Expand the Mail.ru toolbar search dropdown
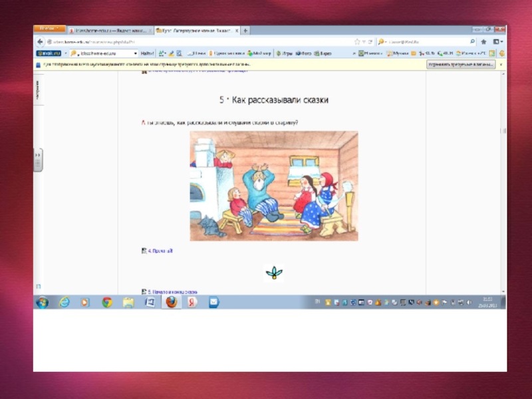This screenshot has height=399, width=532. tap(136, 53)
